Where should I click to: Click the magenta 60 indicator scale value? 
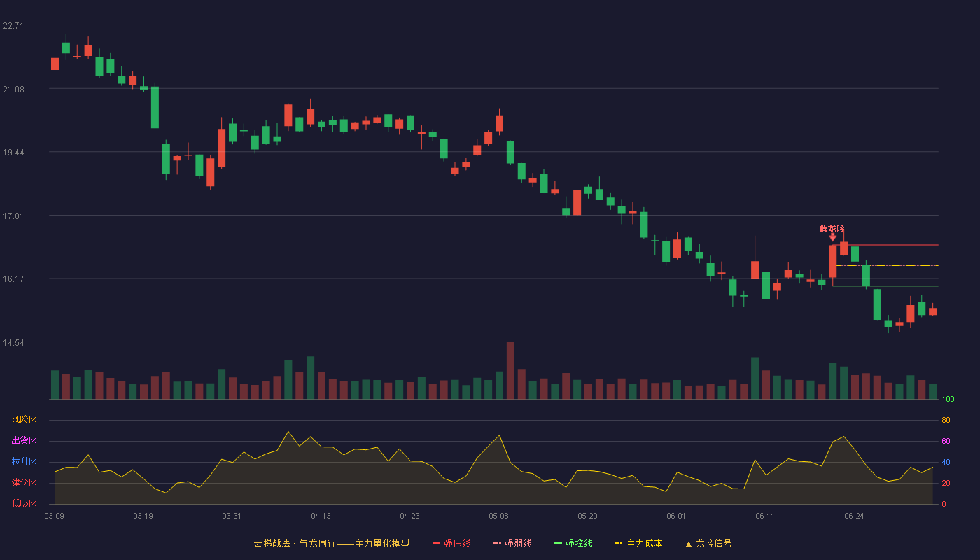(x=946, y=441)
